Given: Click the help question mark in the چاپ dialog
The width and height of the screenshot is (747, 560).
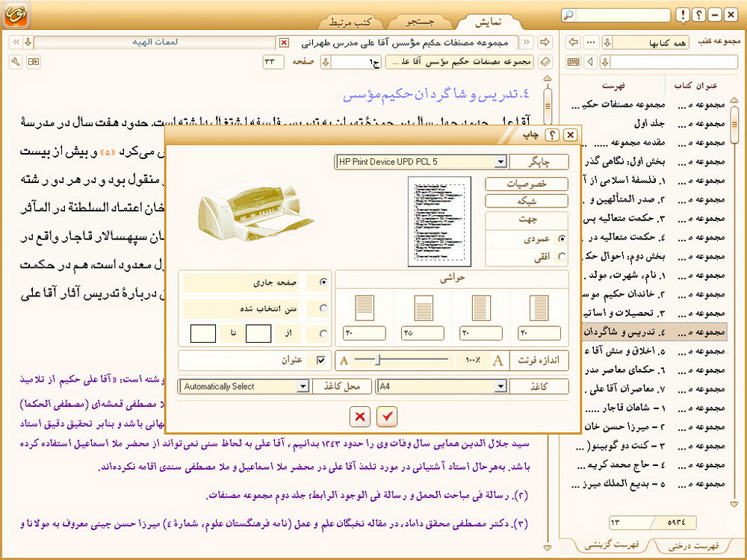Looking at the screenshot, I should pyautogui.click(x=553, y=134).
